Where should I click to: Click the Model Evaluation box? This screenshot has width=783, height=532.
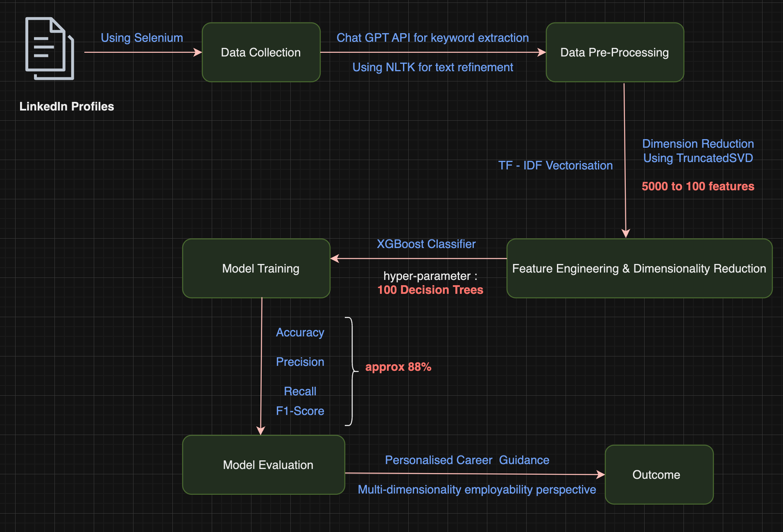tap(263, 465)
